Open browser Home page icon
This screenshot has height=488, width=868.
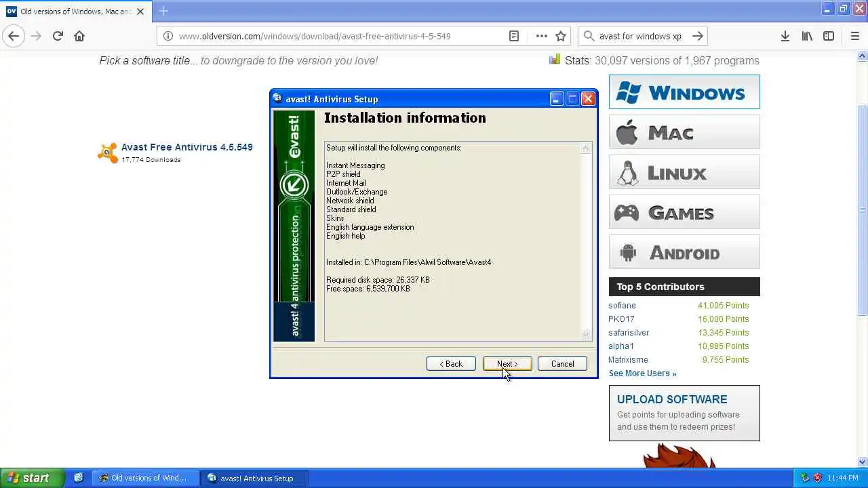coord(79,36)
